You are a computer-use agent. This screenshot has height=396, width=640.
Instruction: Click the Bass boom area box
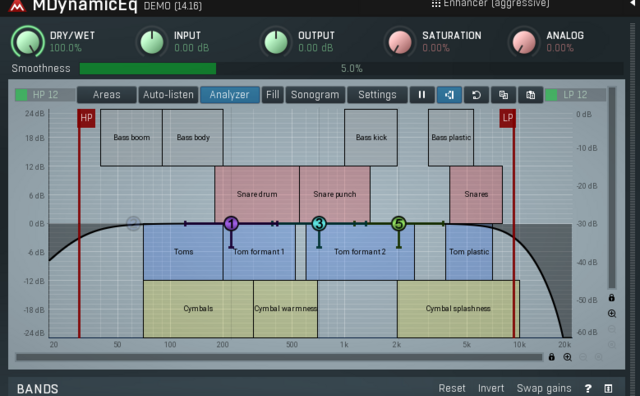[x=131, y=138]
